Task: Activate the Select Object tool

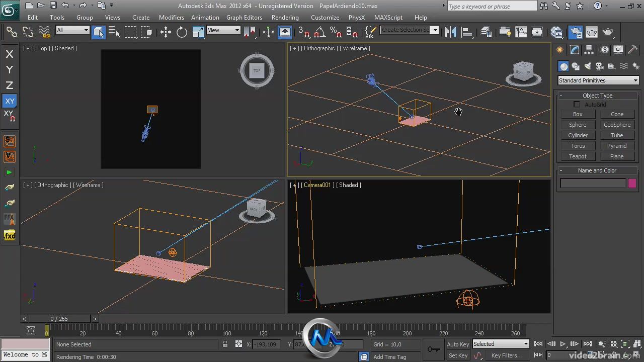Action: coord(99,32)
